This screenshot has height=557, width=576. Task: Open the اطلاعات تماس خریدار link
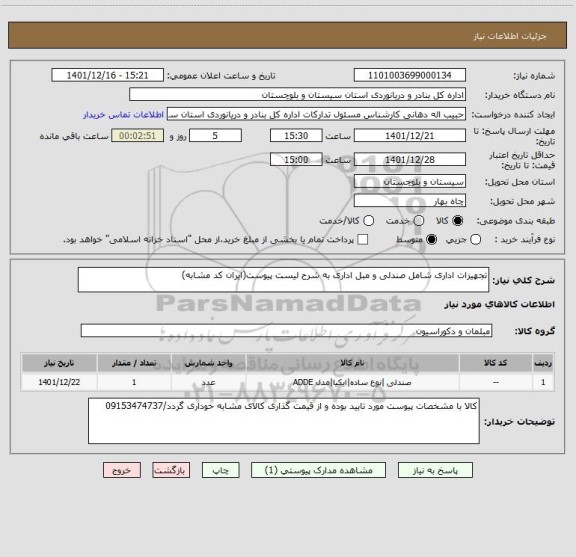[x=123, y=115]
